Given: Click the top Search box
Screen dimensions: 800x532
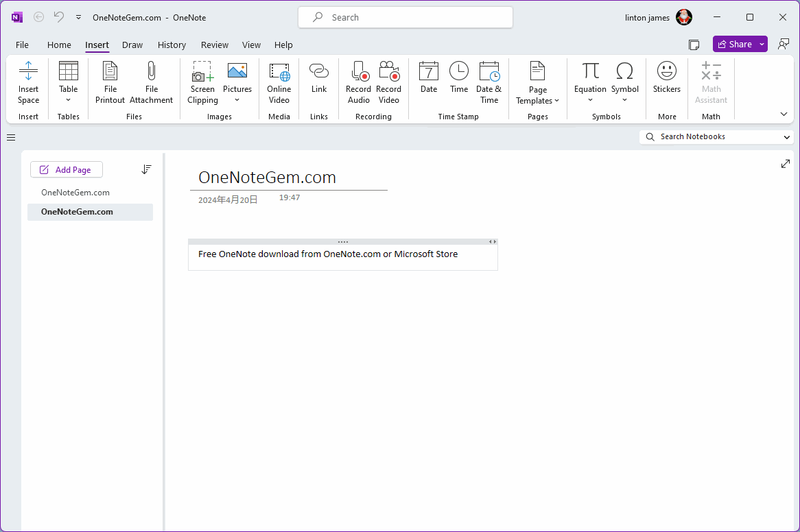Looking at the screenshot, I should pos(405,17).
